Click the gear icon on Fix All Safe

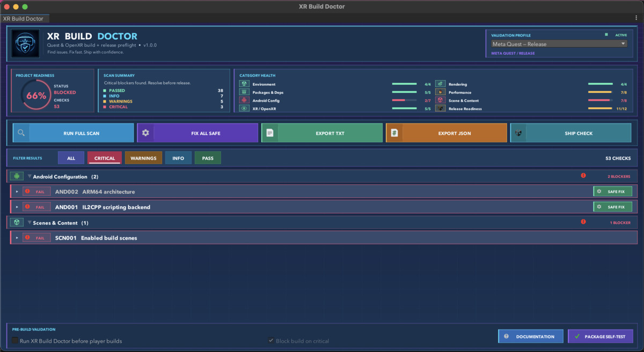pos(145,133)
